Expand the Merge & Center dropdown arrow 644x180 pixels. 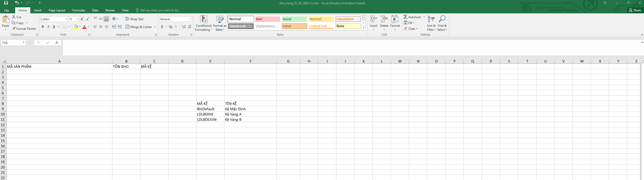(155, 27)
